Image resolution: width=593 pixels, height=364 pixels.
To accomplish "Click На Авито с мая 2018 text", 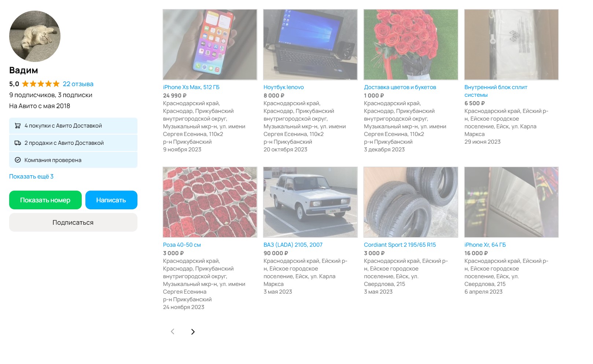I will 40,106.
